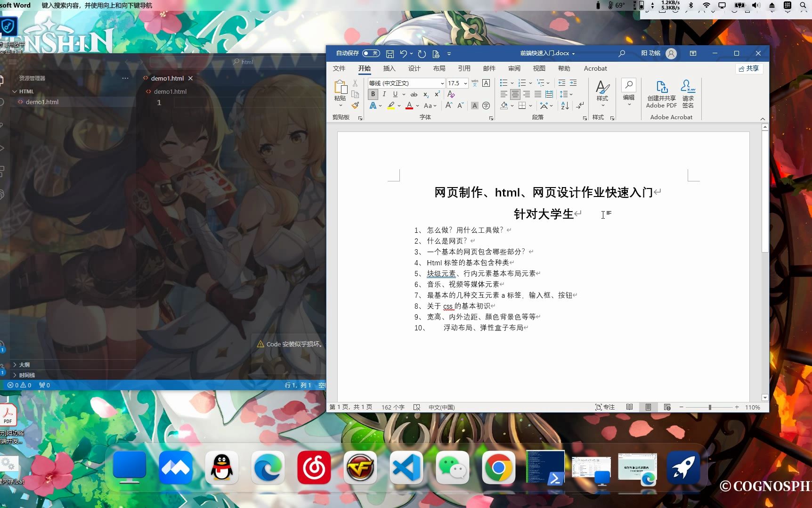Screen dimensions: 812x508
Task: Click the 专注 focus mode button
Action: (605, 407)
